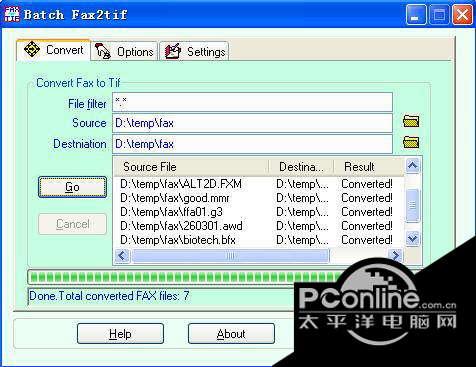Open the Options tab
The image size is (476, 367).
click(124, 51)
